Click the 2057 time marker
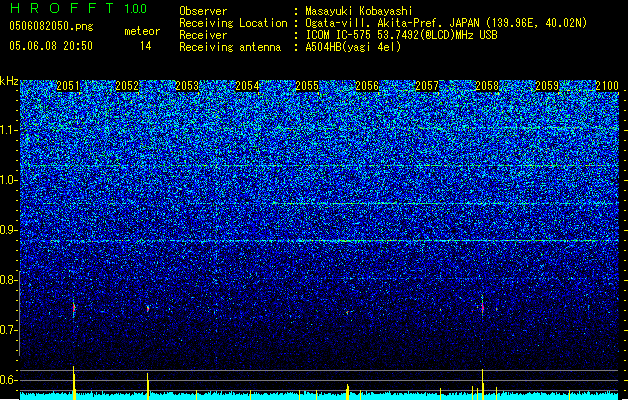 [x=427, y=86]
